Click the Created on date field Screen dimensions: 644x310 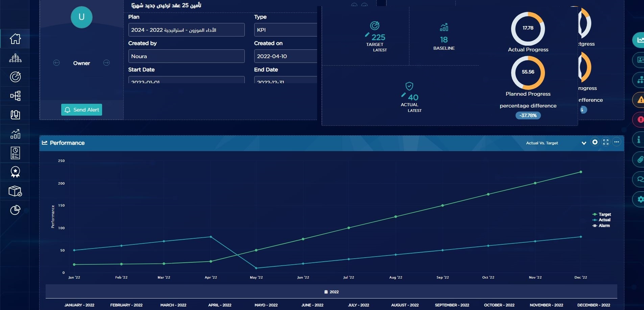(286, 56)
